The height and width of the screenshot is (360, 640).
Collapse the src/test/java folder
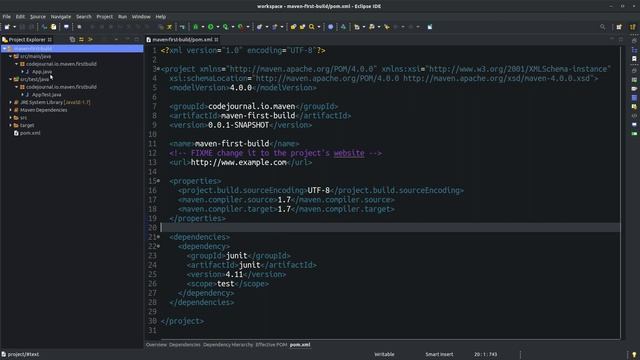(x=11, y=79)
